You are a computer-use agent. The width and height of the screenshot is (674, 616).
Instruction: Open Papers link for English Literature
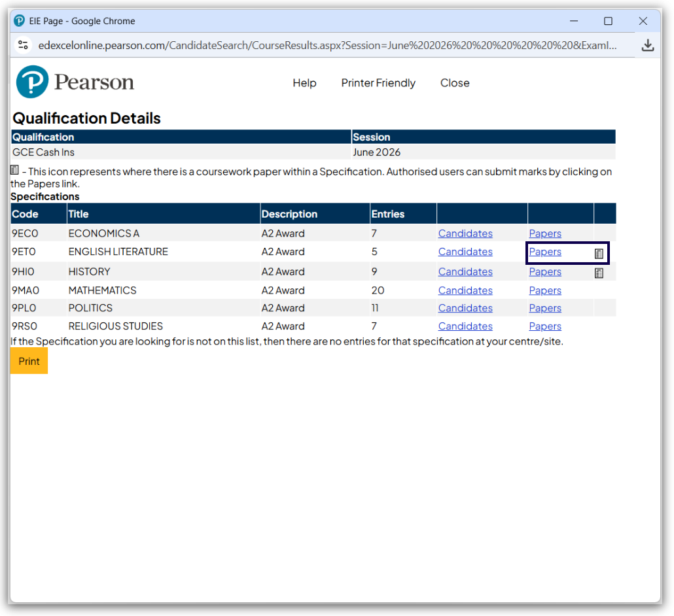[x=545, y=252]
